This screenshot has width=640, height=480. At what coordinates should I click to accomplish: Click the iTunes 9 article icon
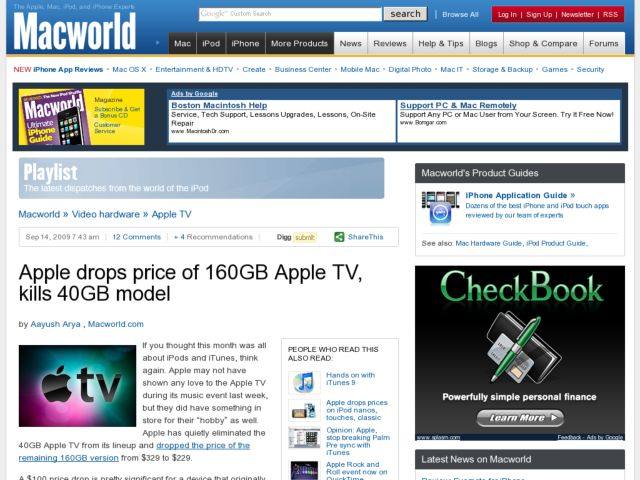pos(303,382)
